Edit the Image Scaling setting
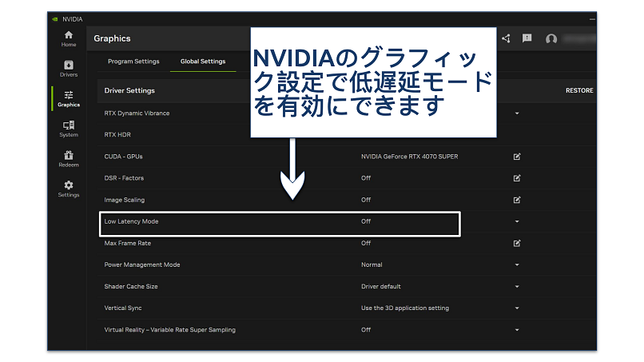Screen dimensions: 644x362 [517, 200]
